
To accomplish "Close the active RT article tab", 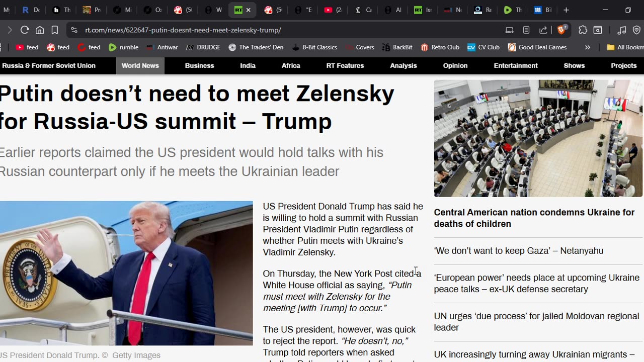I will [x=248, y=10].
